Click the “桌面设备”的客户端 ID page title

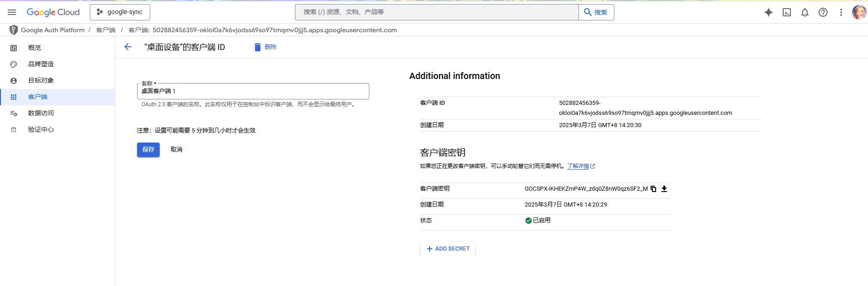tap(184, 47)
